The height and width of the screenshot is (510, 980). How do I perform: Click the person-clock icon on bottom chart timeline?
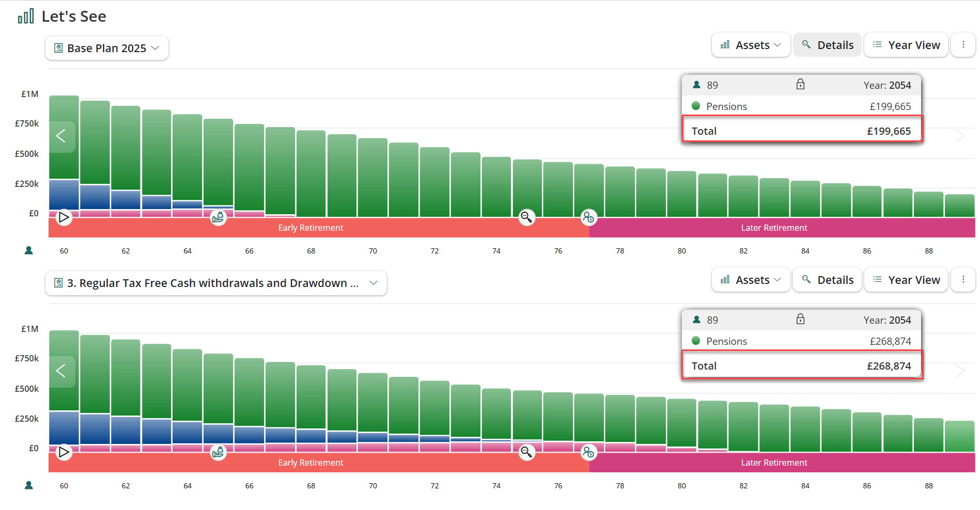click(588, 452)
